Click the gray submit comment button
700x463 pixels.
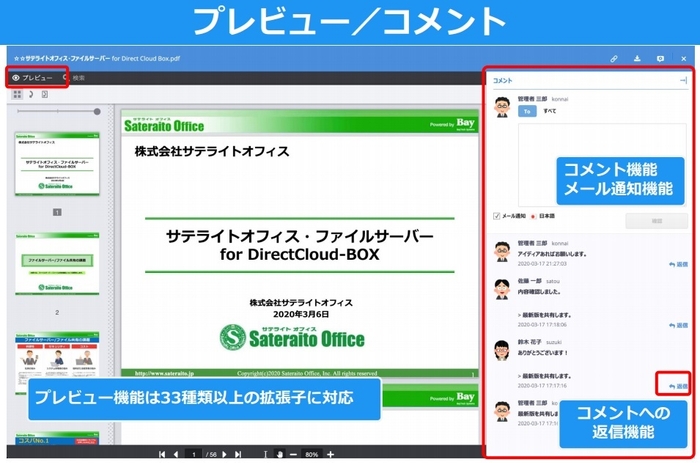pos(656,221)
